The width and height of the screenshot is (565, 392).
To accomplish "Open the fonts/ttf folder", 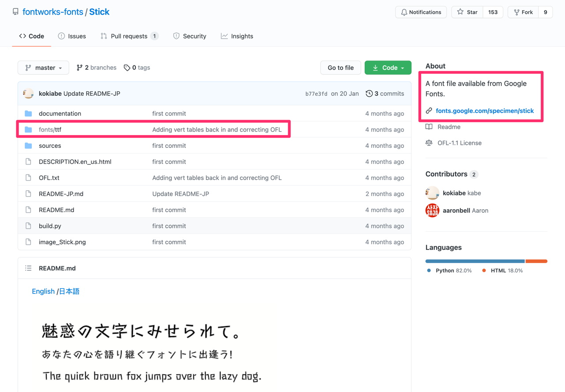I will coord(50,129).
